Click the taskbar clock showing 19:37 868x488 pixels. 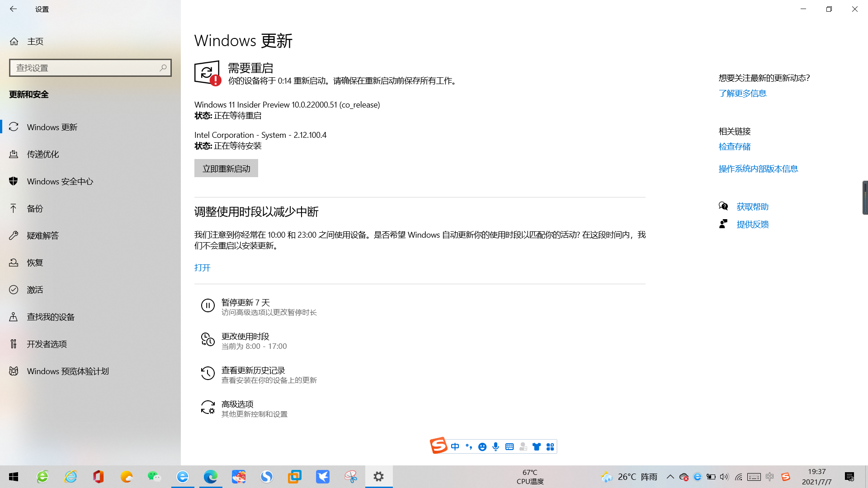[x=817, y=477]
